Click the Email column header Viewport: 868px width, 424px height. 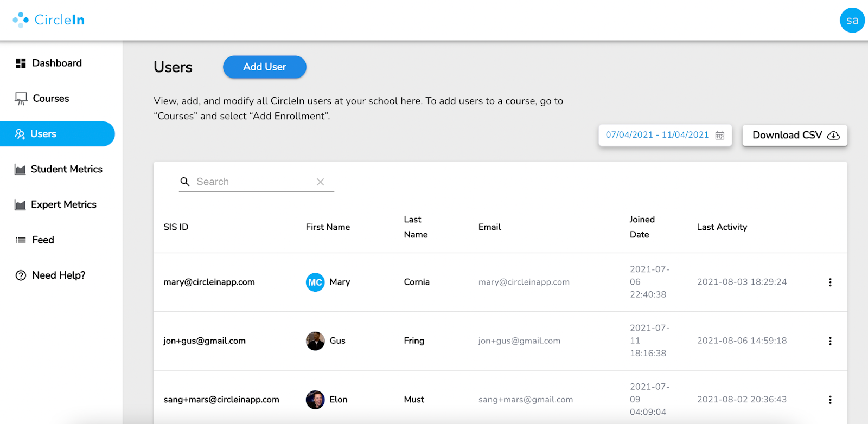tap(489, 227)
